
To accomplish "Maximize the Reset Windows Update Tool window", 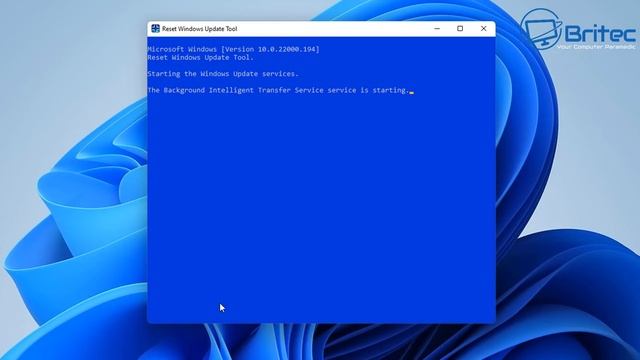I will (460, 29).
